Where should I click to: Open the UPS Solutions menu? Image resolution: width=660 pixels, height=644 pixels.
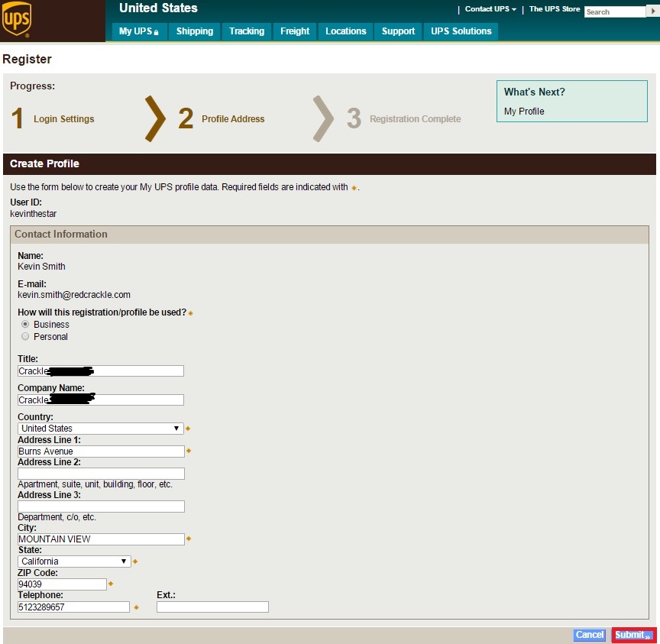[460, 31]
